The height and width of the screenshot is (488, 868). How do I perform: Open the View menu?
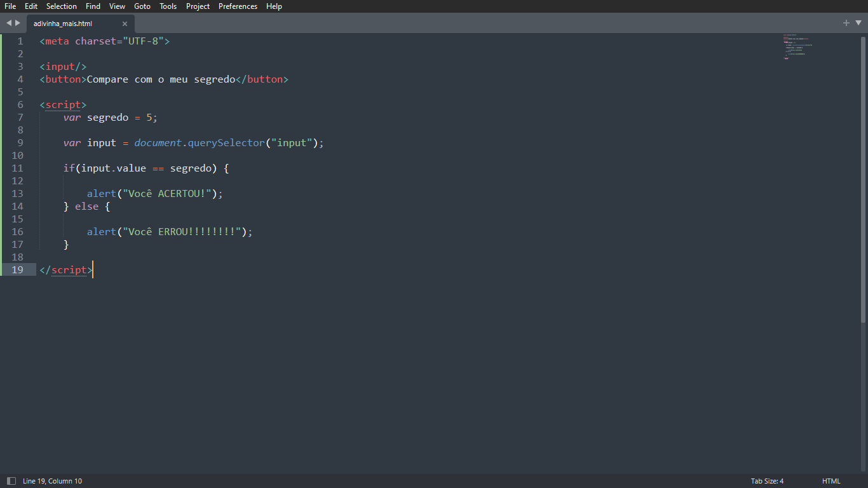[117, 6]
